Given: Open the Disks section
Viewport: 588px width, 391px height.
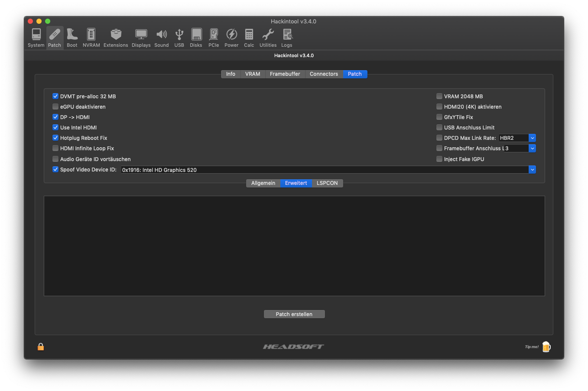Looking at the screenshot, I should click(x=196, y=38).
